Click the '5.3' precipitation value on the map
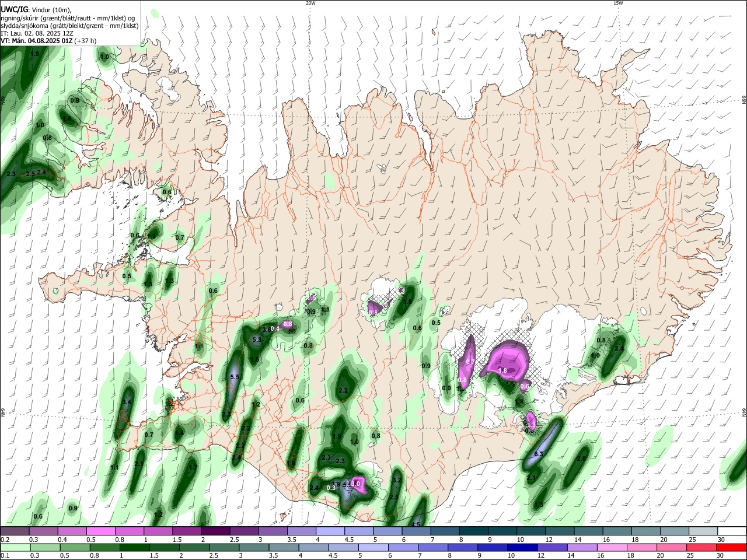 tap(257, 339)
